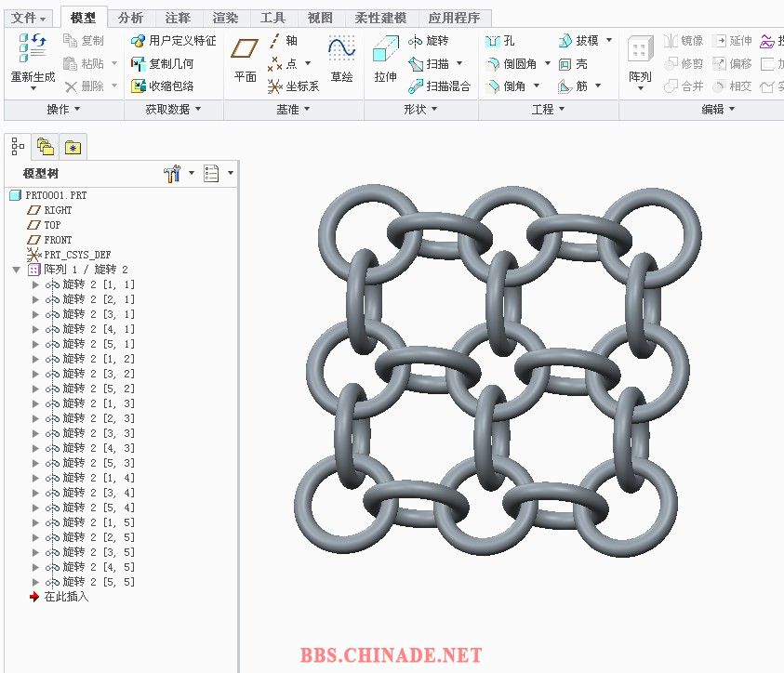Switch to the 渲染 render tab

click(x=225, y=18)
